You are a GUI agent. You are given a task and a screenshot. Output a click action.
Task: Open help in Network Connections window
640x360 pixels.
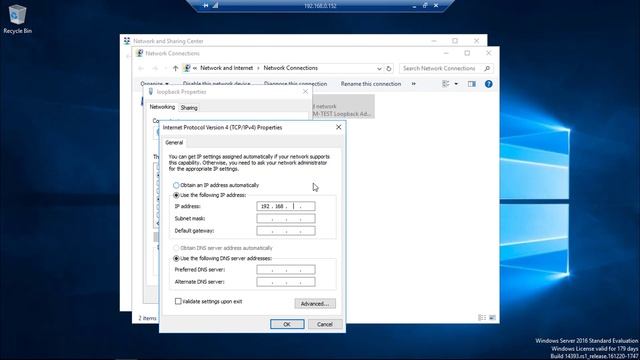click(488, 84)
